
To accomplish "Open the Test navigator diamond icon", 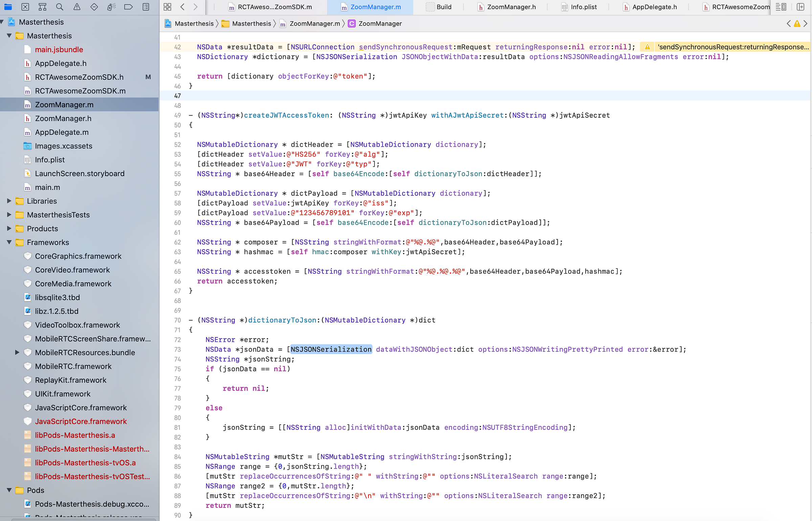I will [x=94, y=7].
